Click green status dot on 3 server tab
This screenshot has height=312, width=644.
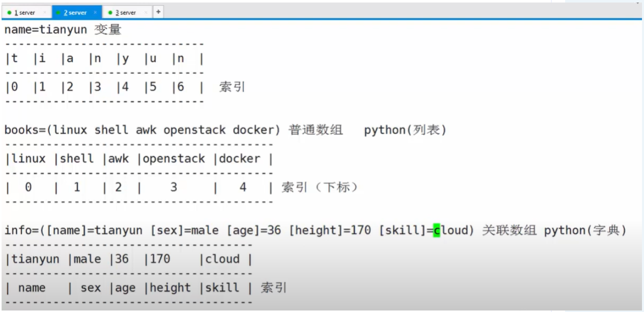point(110,13)
